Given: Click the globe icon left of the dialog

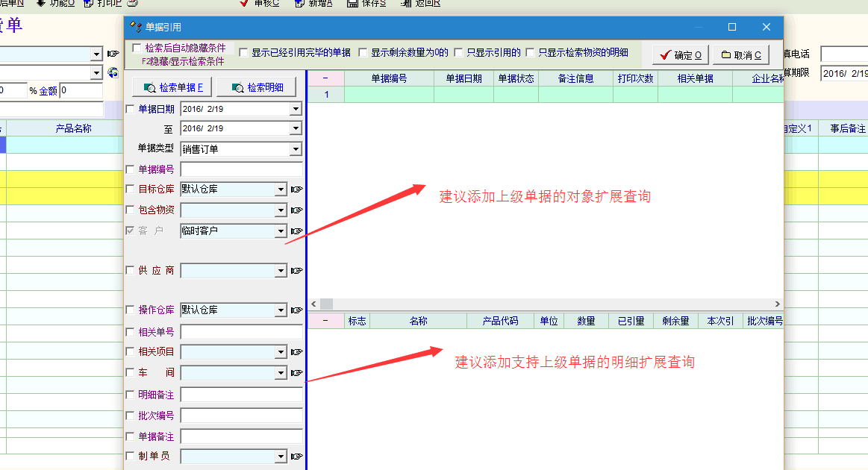Looking at the screenshot, I should coord(113,72).
